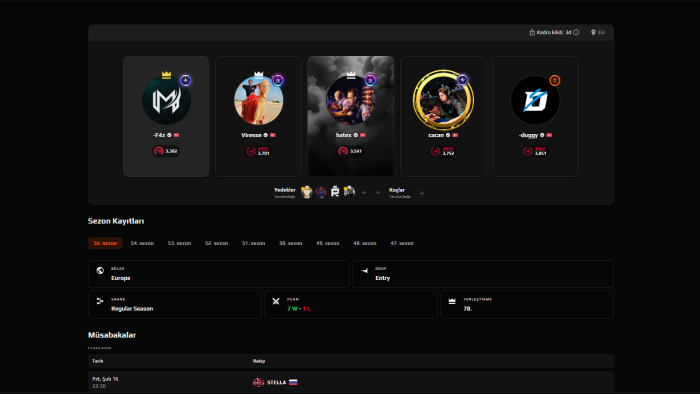This screenshot has height=394, width=700.
Task: Click the Regular Season text
Action: coord(132,309)
